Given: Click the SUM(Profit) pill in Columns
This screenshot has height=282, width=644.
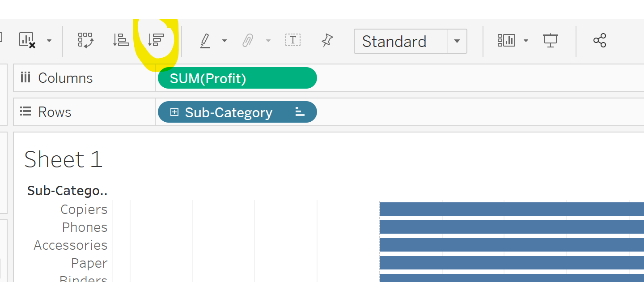Looking at the screenshot, I should pyautogui.click(x=237, y=78).
